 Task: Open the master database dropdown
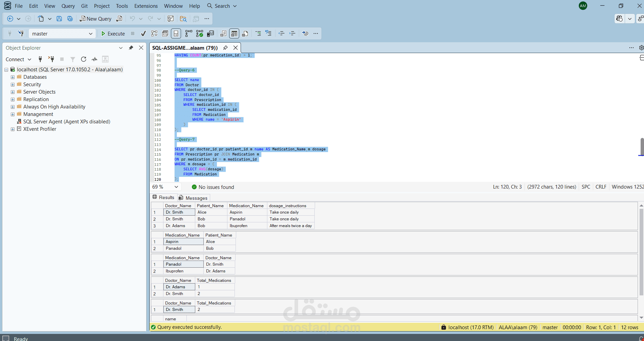(90, 33)
